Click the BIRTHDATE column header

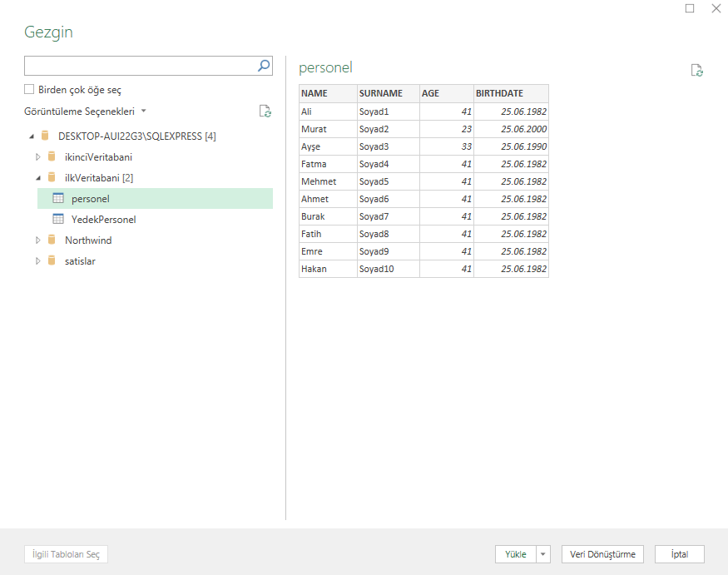511,93
